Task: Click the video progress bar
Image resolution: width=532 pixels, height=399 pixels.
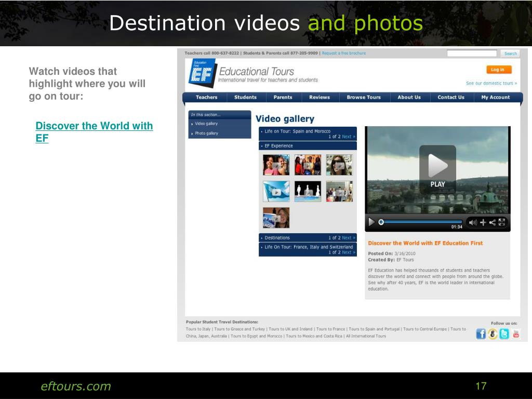Action: coord(421,222)
